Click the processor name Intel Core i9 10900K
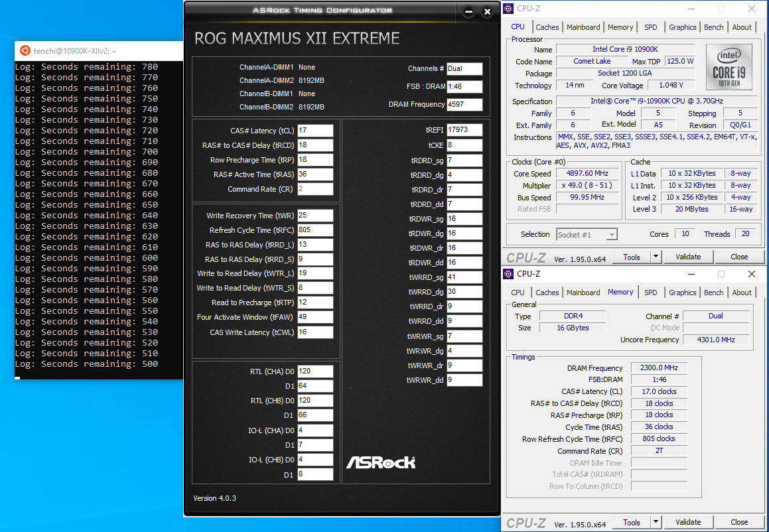The image size is (769, 532). (x=625, y=50)
